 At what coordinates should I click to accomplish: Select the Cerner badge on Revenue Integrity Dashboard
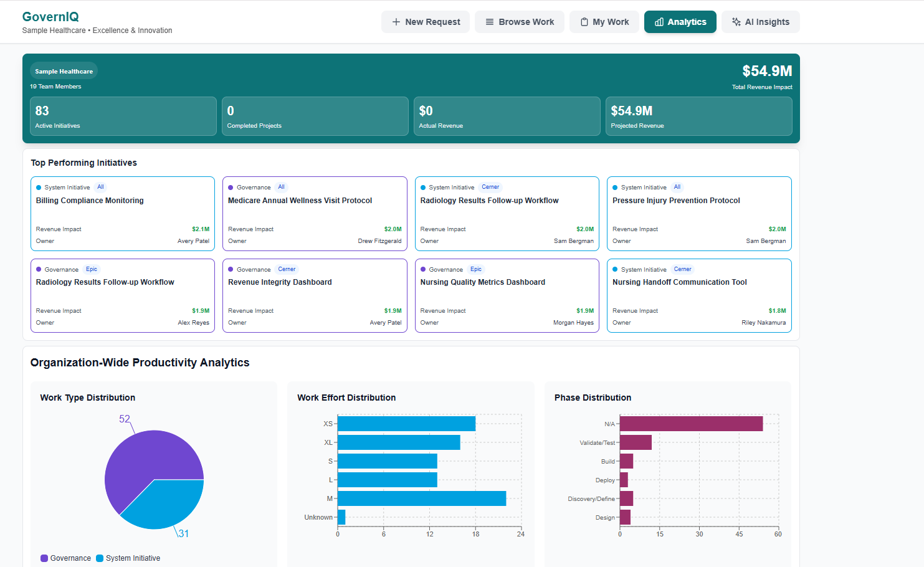coord(287,269)
